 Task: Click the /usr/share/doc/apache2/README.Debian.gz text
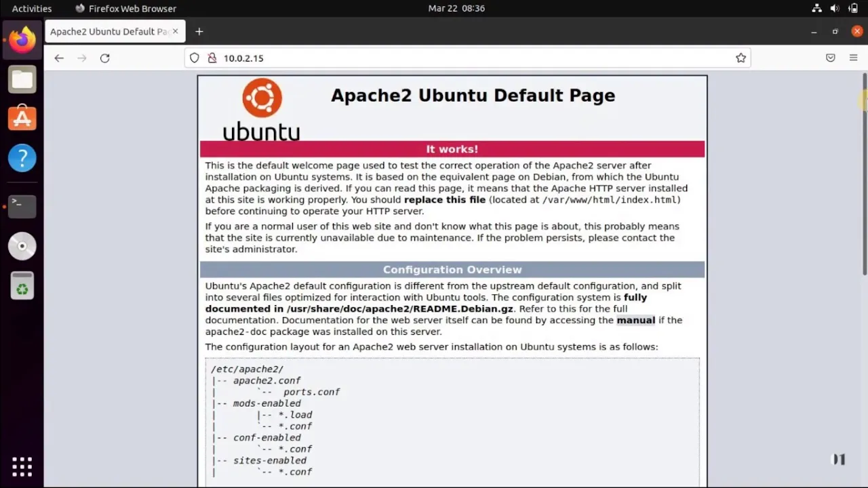[400, 309]
